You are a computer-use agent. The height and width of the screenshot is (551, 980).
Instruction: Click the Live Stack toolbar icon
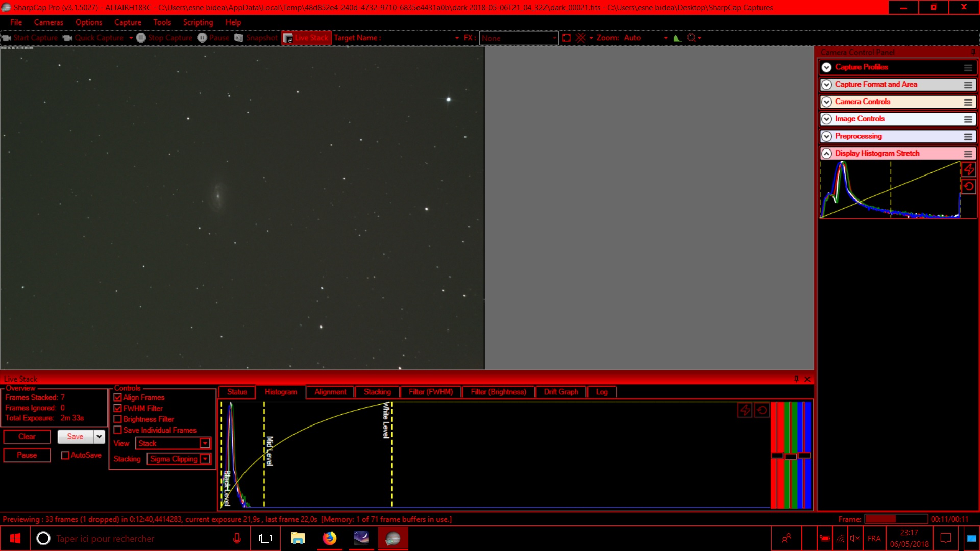tap(288, 38)
